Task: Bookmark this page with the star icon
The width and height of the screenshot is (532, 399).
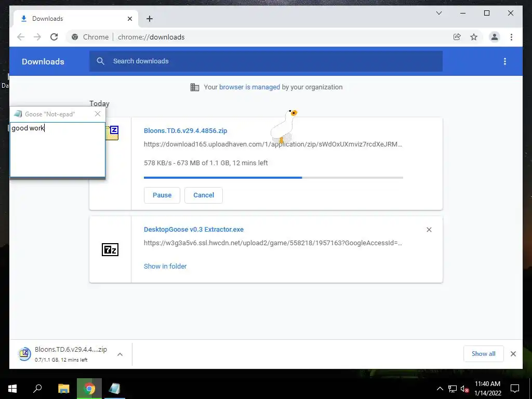Action: click(474, 37)
